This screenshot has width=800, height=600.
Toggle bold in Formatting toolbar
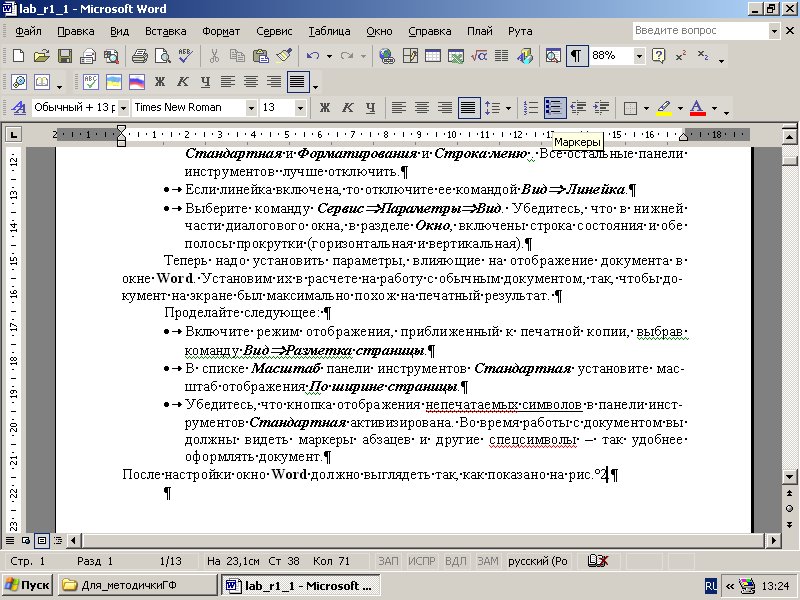coord(324,108)
